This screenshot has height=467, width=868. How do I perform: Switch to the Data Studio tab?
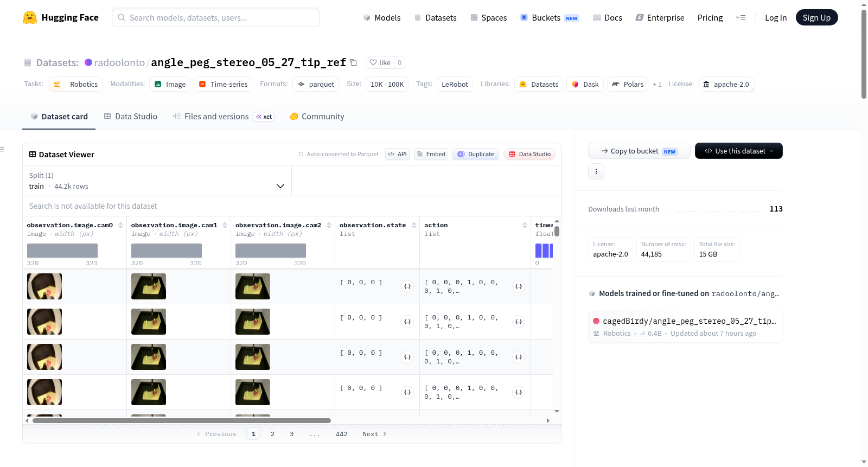(x=131, y=117)
